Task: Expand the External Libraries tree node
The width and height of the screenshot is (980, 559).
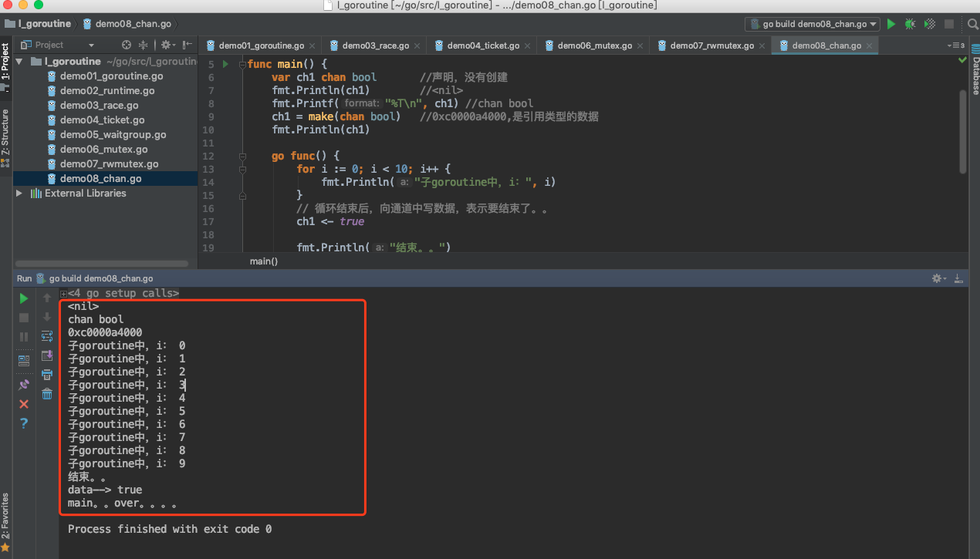Action: point(19,194)
